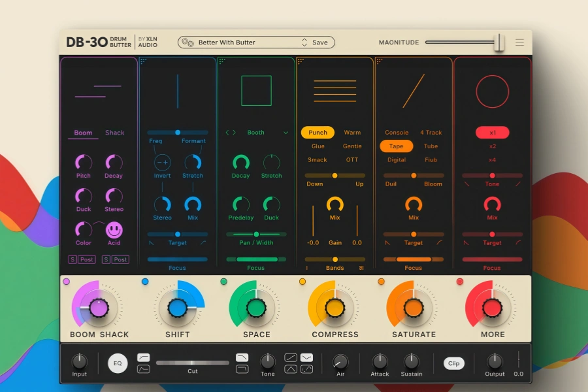This screenshot has width=588, height=392.
Task: Click the dotted drag handle of Compress module
Action: tap(301, 61)
